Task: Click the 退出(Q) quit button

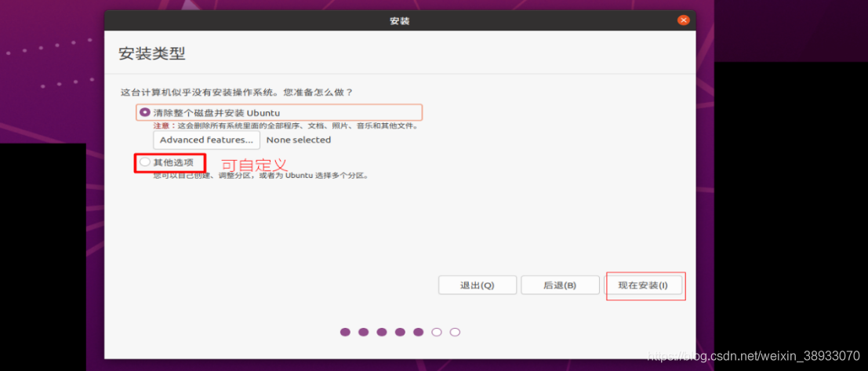Action: click(x=478, y=286)
